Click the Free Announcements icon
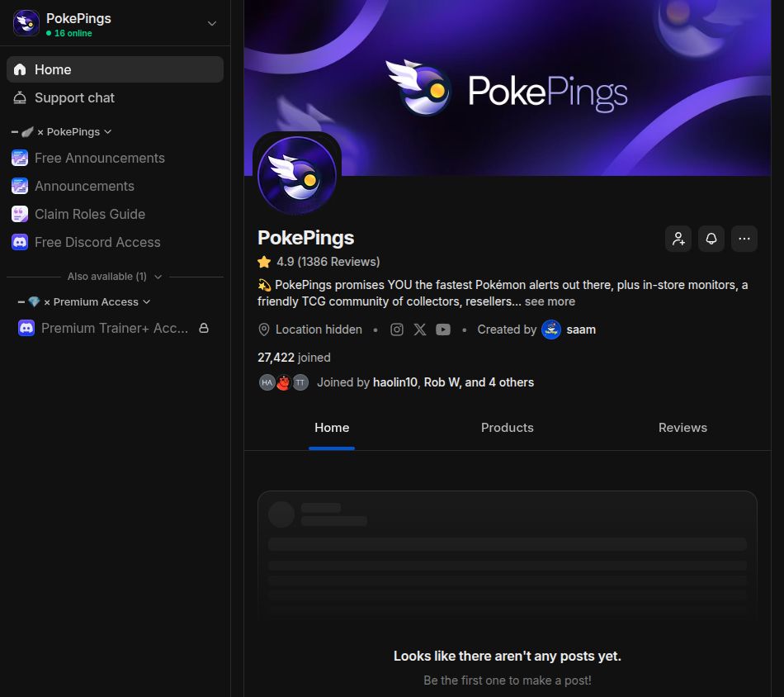This screenshot has width=784, height=697. point(20,158)
